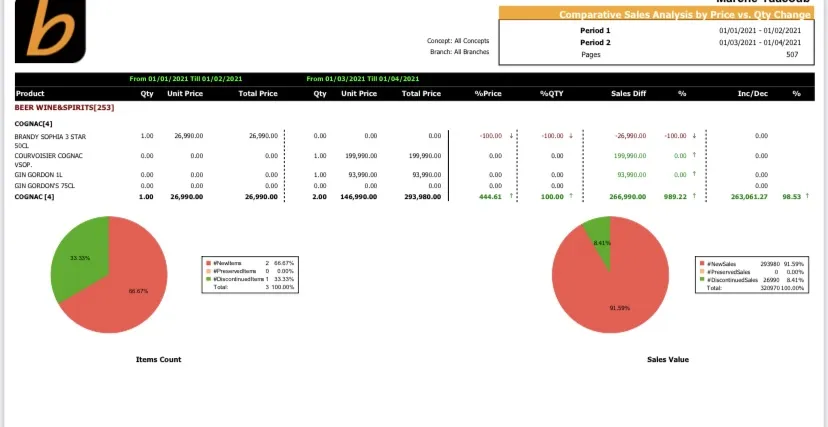The image size is (828, 427).
Task: Click the green 8.41% Sales Value slice
Action: point(600,238)
